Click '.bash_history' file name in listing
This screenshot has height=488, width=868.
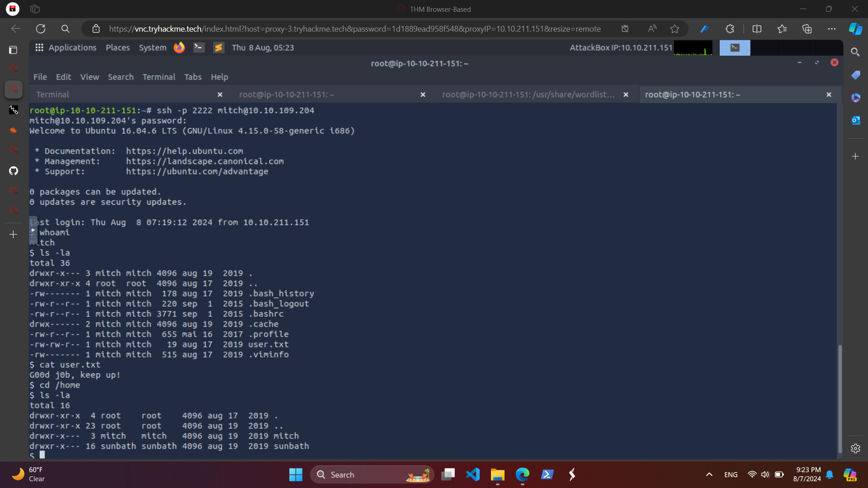pyautogui.click(x=281, y=294)
